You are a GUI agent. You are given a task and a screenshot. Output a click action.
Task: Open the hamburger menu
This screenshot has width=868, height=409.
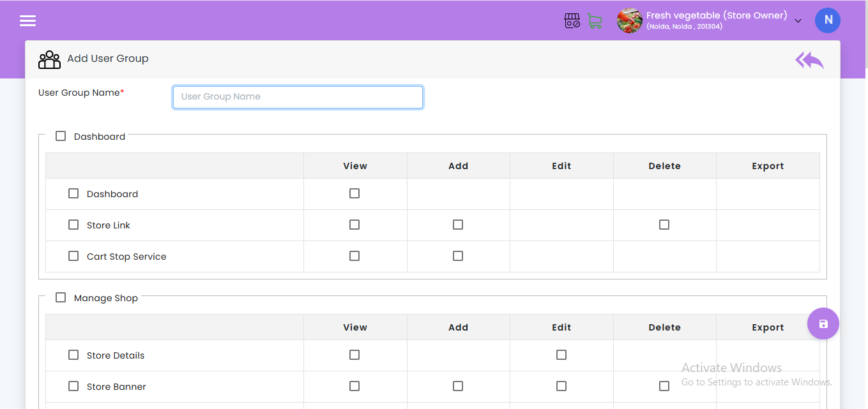coord(27,21)
